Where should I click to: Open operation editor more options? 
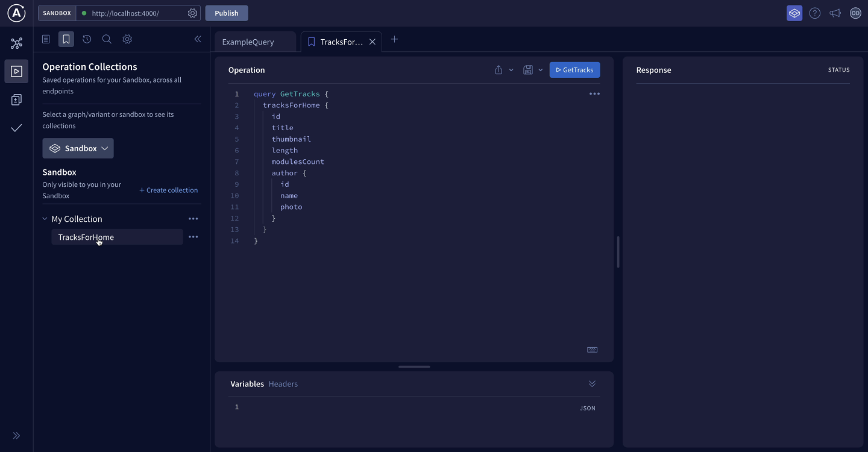594,94
